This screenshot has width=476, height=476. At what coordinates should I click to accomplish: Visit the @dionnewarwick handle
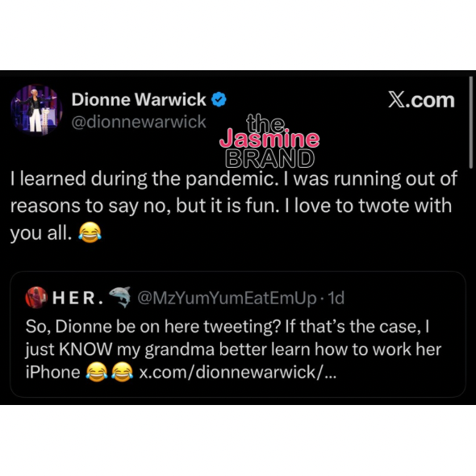click(x=139, y=122)
